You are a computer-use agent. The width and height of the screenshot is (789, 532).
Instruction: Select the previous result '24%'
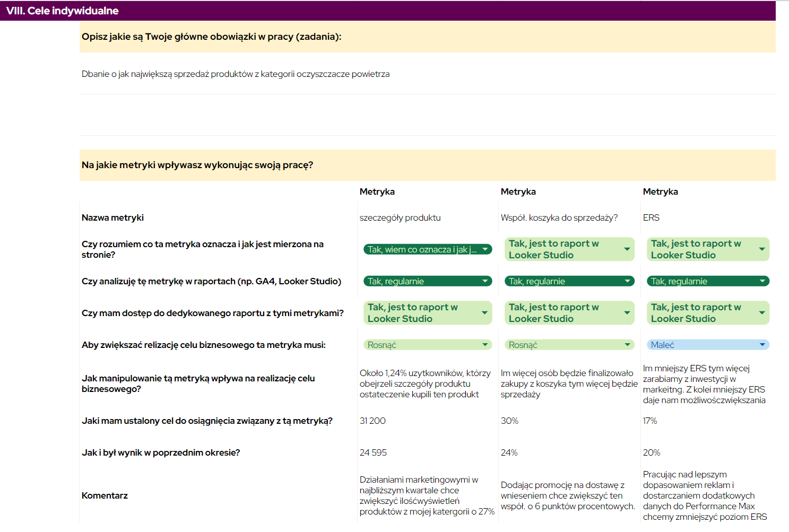click(x=509, y=452)
